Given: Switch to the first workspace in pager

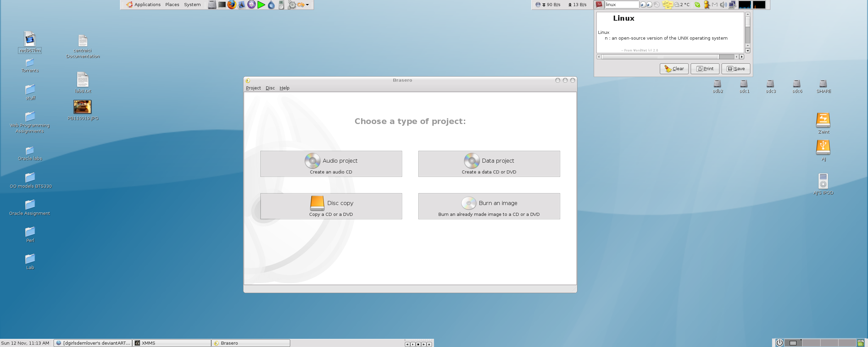Looking at the screenshot, I should coord(793,343).
